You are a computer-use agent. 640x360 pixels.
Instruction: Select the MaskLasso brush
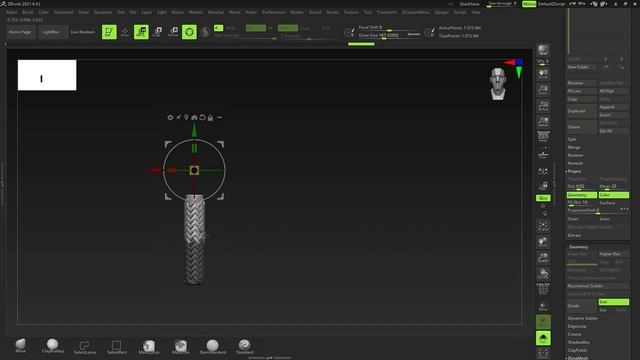pyautogui.click(x=149, y=347)
